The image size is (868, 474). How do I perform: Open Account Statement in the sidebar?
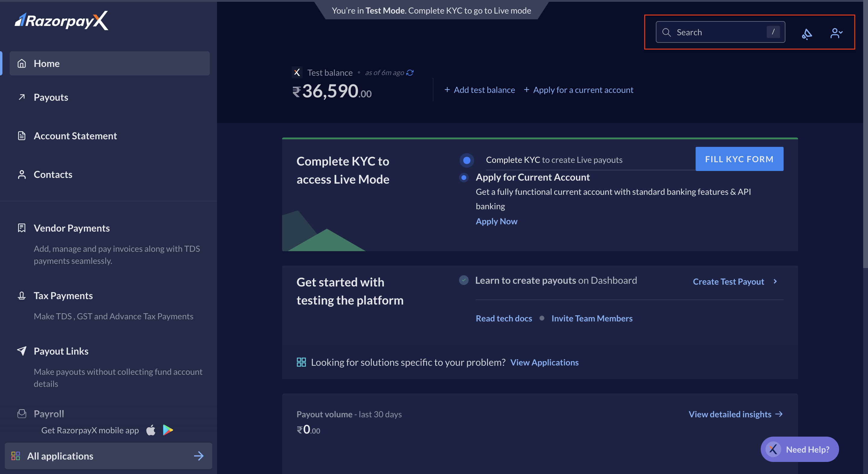coord(75,136)
